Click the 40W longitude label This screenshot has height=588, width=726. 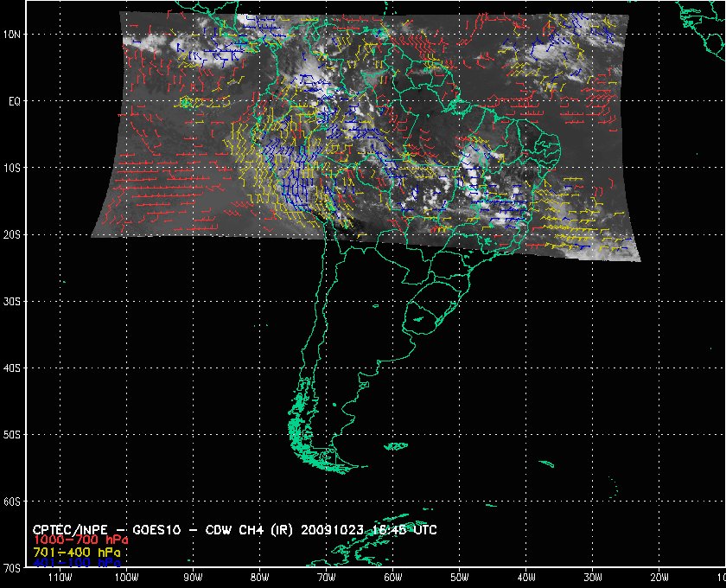pos(526,578)
